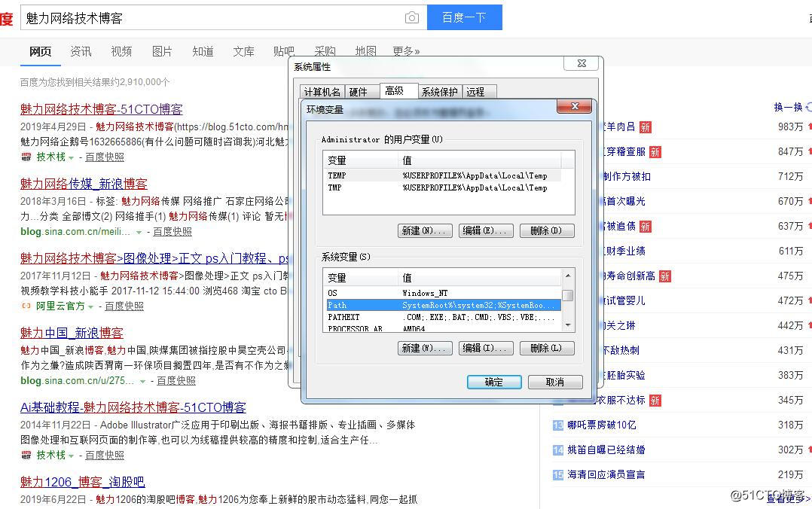Viewport: 812px width, 509px height.
Task: Click the 百度一下 search button
Action: click(x=465, y=17)
